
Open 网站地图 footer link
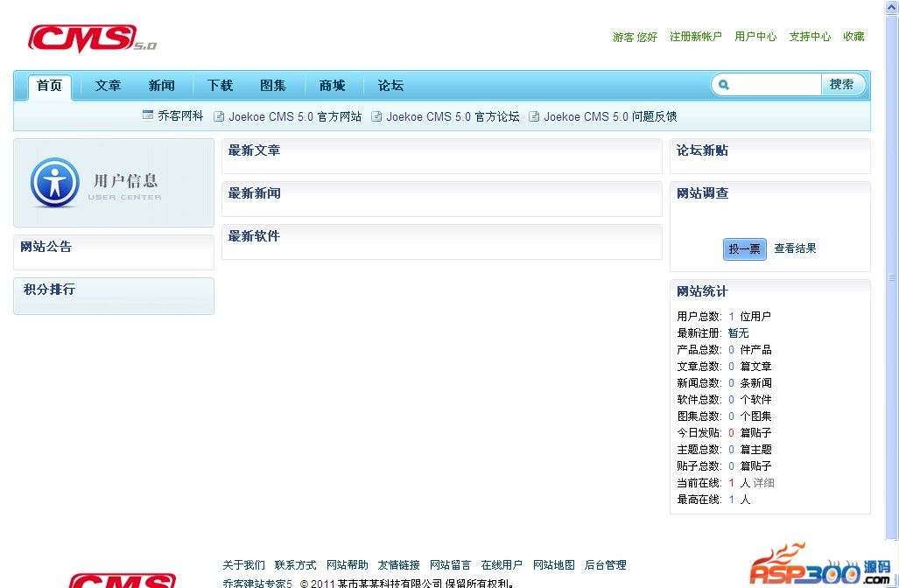(x=553, y=565)
